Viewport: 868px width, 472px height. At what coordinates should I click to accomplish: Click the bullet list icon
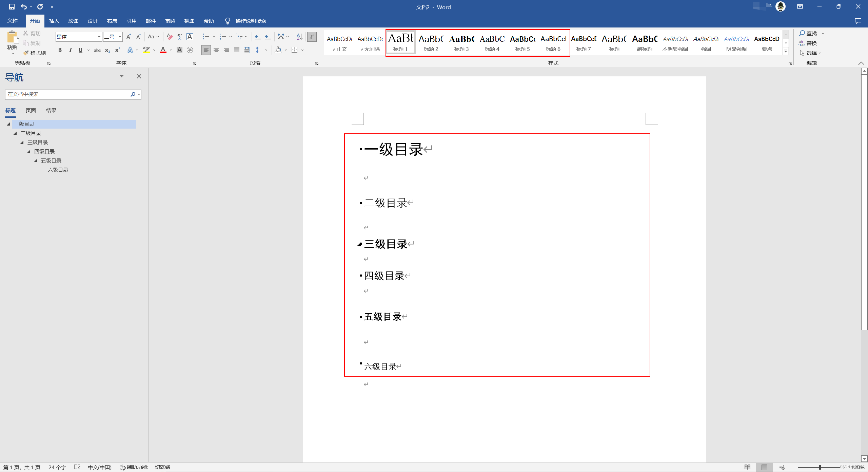click(x=206, y=37)
